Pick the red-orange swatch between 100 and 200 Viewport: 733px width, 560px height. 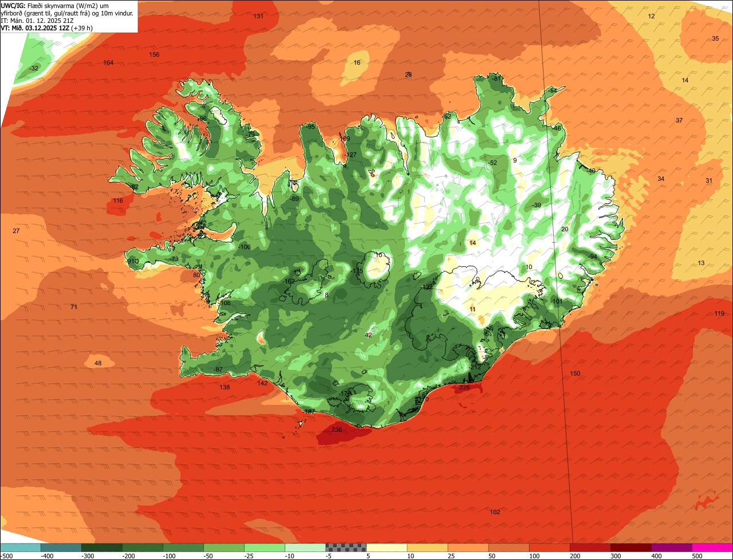pyautogui.click(x=550, y=547)
